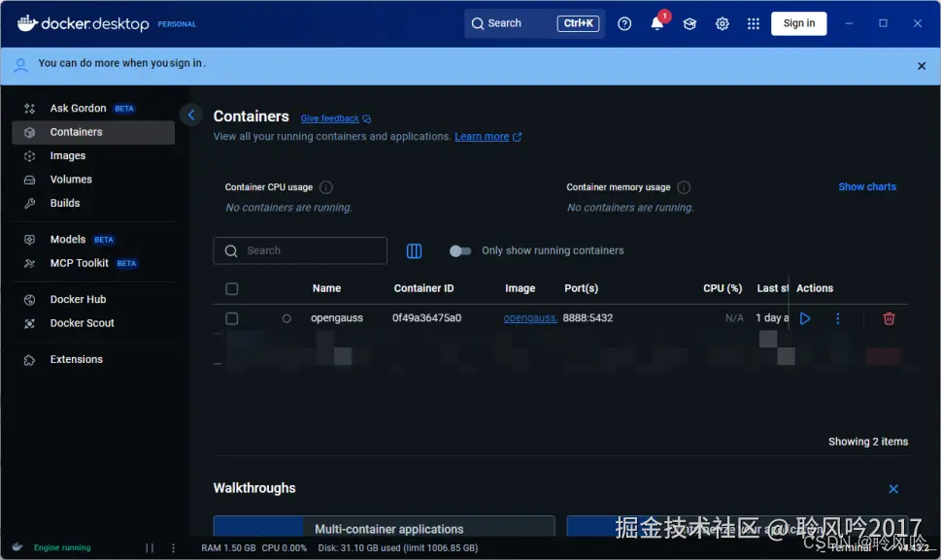This screenshot has height=560, width=941.
Task: Click the opengauss container name
Action: pos(337,318)
